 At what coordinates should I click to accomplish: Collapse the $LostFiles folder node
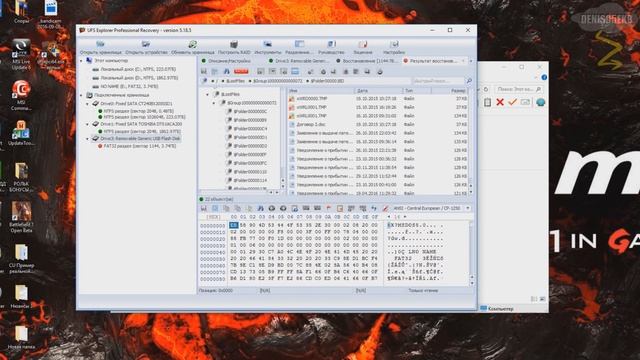click(208, 94)
